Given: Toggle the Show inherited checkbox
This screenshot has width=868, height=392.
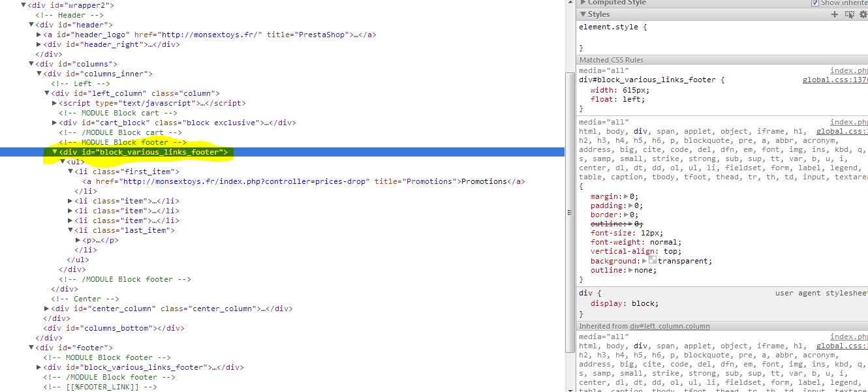Looking at the screenshot, I should [814, 3].
